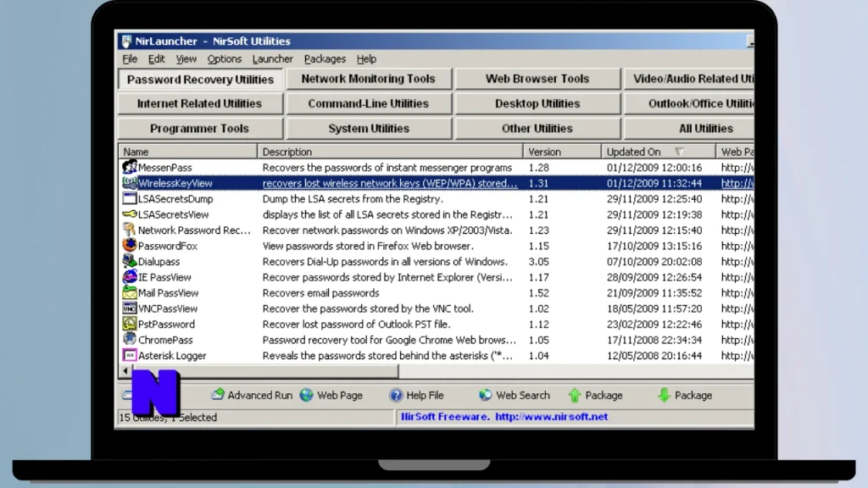Switch to Programmer Tools
This screenshot has width=868, height=488.
pyautogui.click(x=200, y=129)
